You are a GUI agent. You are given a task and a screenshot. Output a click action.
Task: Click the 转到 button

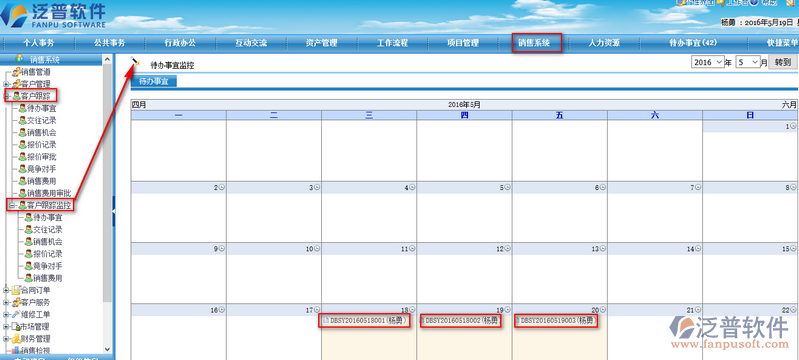pyautogui.click(x=783, y=62)
